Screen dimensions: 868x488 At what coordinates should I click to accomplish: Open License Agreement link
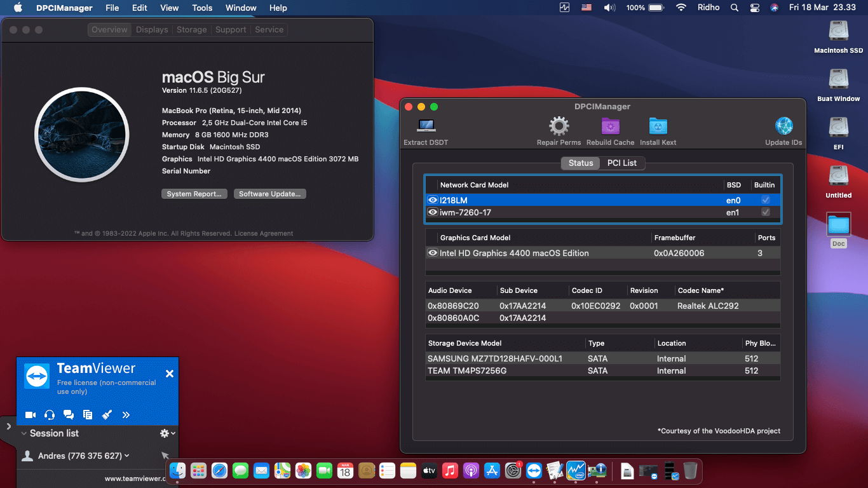pos(264,233)
